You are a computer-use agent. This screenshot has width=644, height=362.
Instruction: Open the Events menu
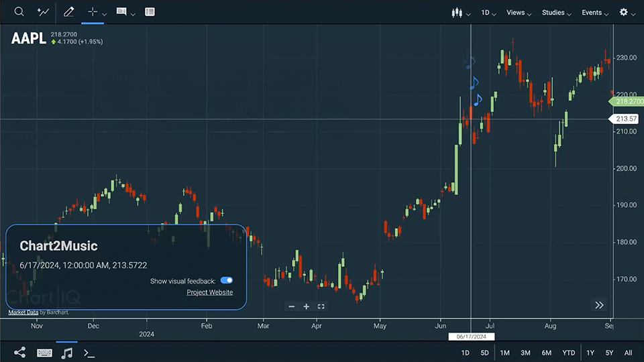click(x=595, y=13)
